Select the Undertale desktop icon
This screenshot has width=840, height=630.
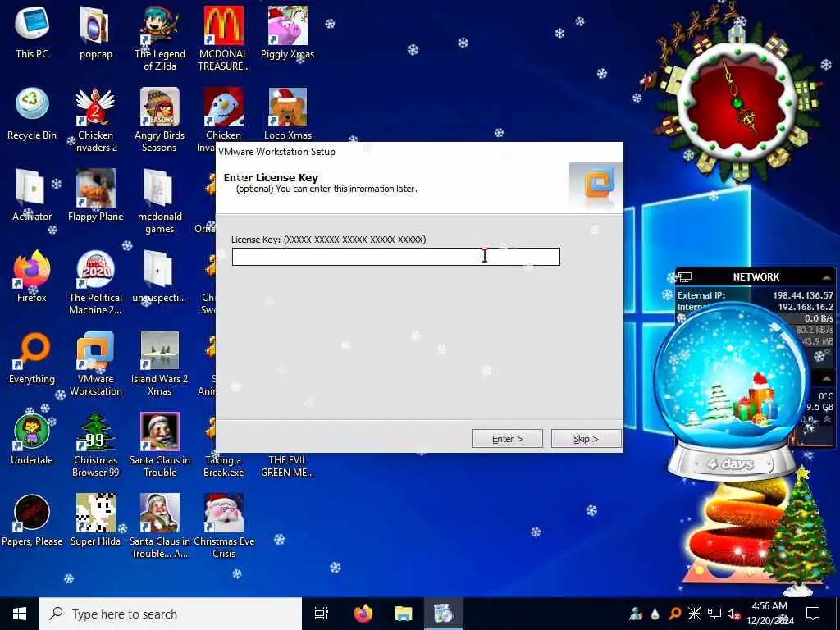pyautogui.click(x=32, y=440)
